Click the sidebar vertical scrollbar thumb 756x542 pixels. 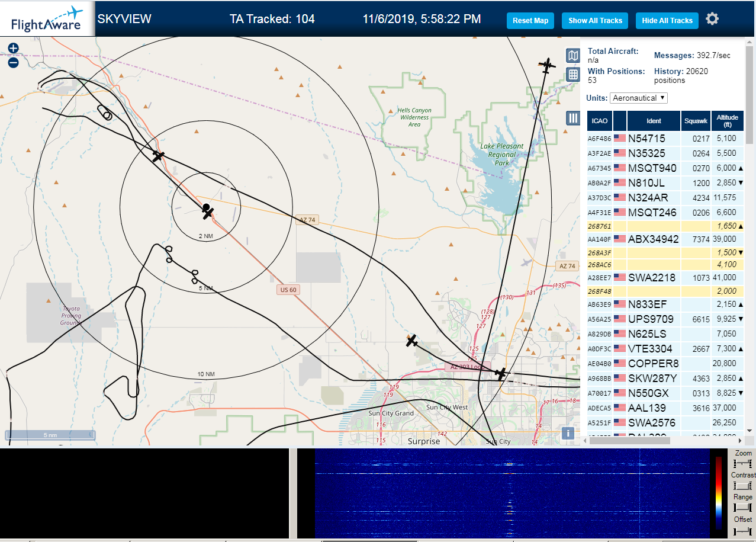pos(749,95)
